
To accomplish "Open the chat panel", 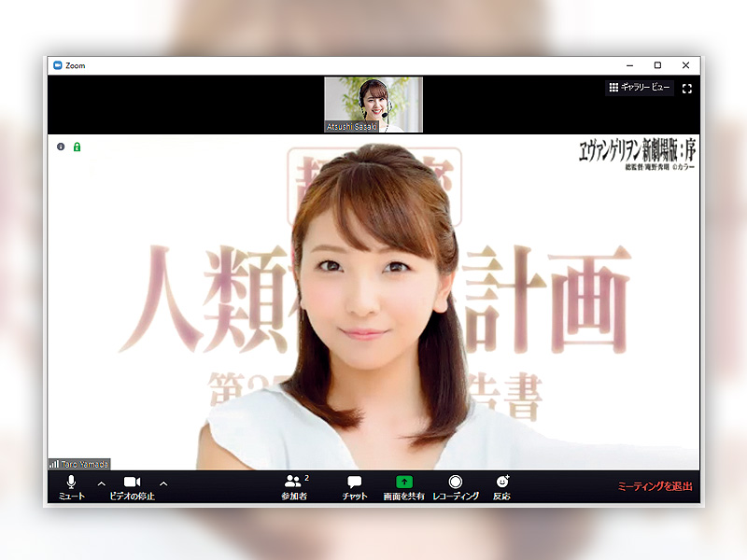I will (x=355, y=487).
